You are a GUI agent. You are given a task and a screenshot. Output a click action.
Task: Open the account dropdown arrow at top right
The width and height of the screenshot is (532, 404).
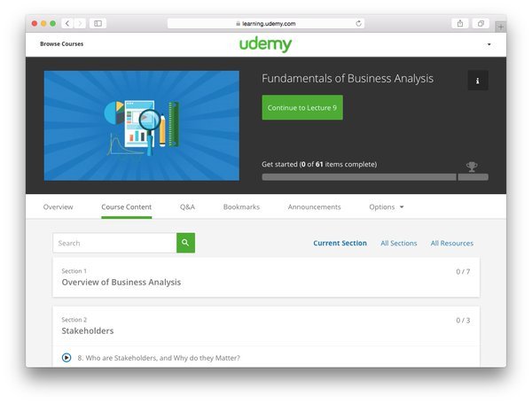489,44
